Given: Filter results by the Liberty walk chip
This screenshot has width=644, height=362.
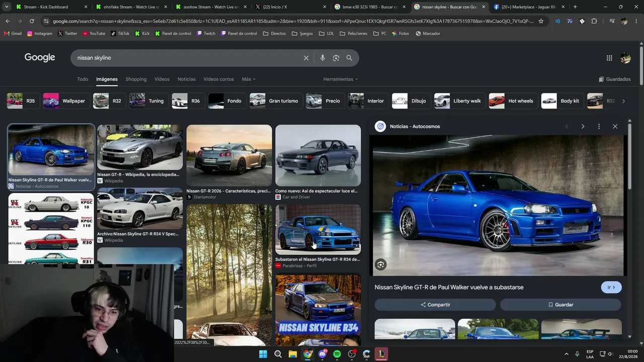Looking at the screenshot, I should (459, 101).
